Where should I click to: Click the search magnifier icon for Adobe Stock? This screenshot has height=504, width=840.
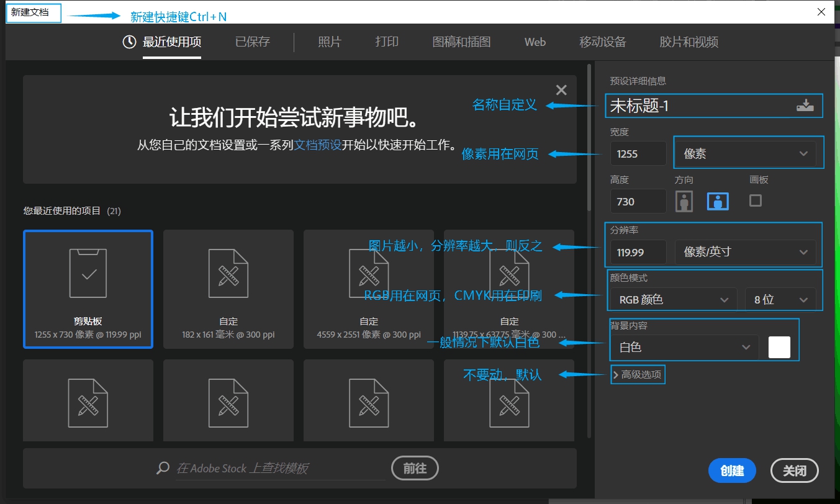[163, 468]
